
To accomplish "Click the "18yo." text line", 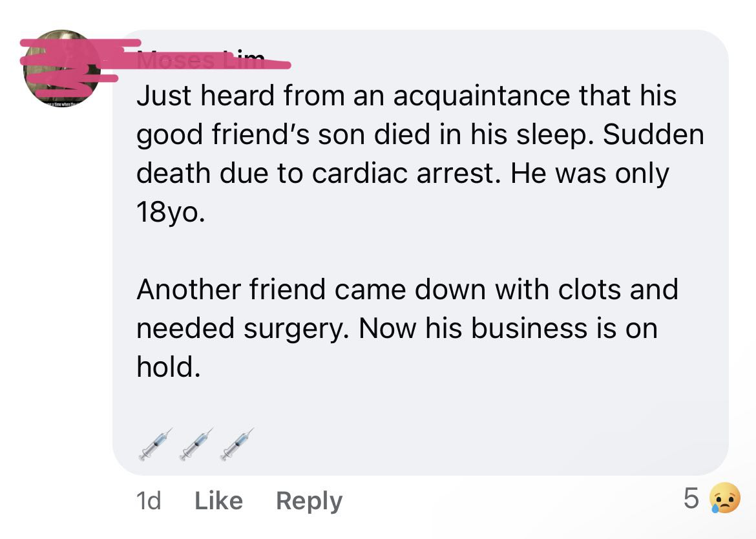I will [x=171, y=213].
